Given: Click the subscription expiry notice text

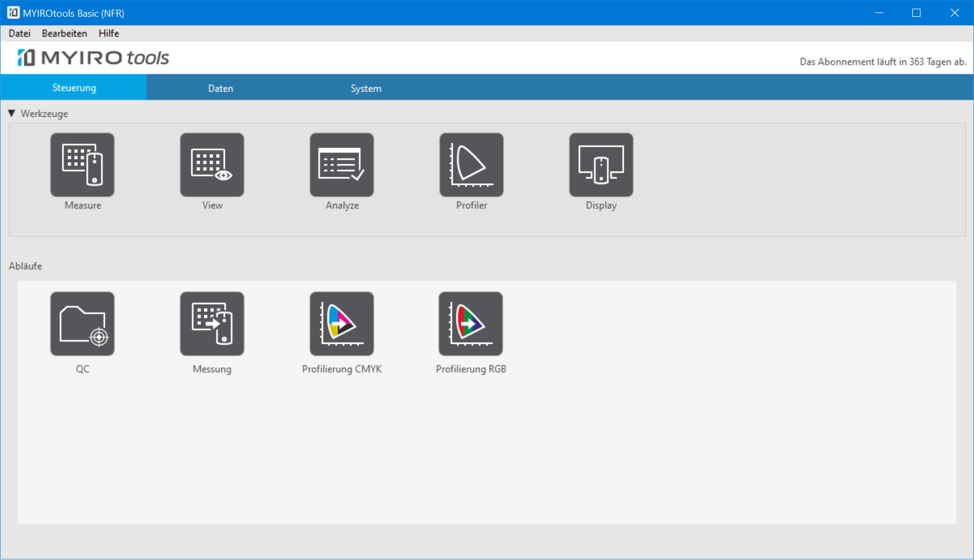Looking at the screenshot, I should point(883,62).
